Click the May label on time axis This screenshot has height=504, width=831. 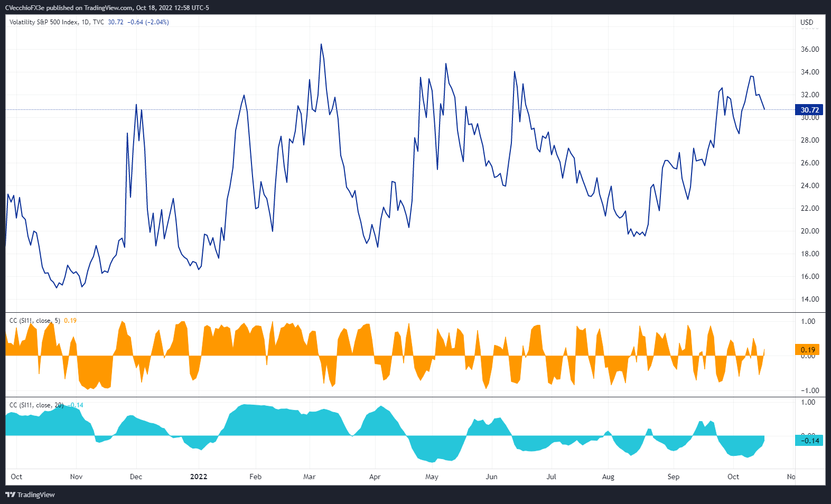pyautogui.click(x=432, y=477)
